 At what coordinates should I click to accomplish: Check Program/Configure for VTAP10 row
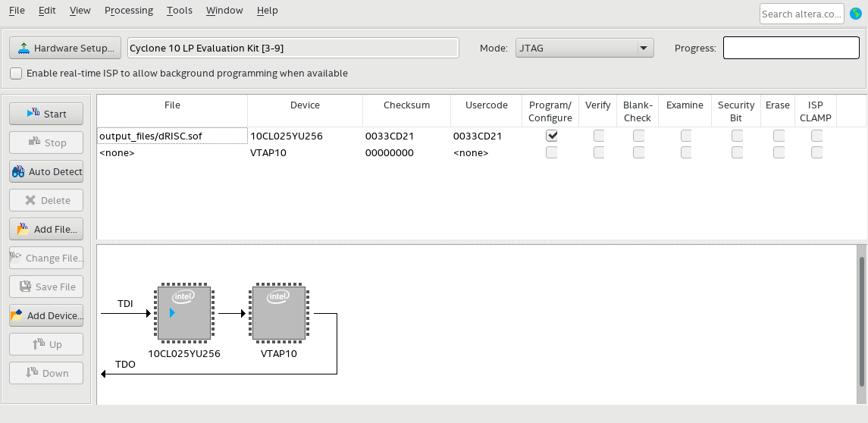point(551,152)
